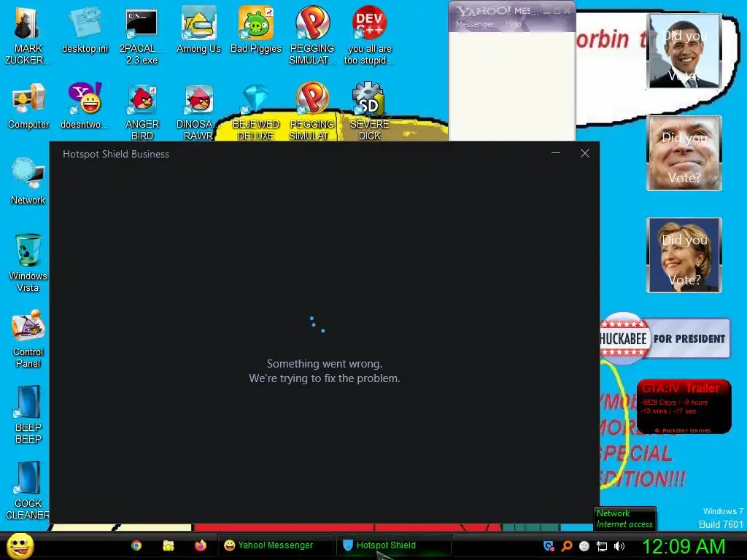The width and height of the screenshot is (747, 560).
Task: Click the 'Something went wrong.' message text
Action: 325,364
